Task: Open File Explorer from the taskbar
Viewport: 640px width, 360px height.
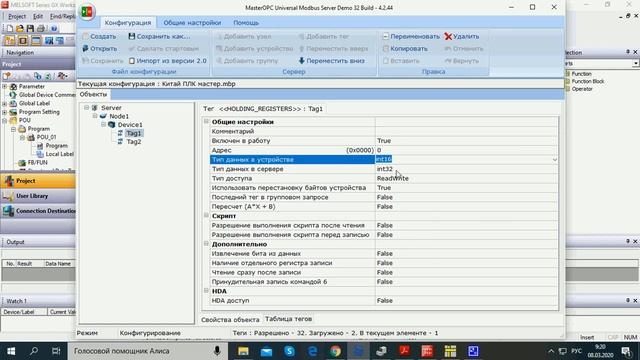Action: [x=243, y=351]
